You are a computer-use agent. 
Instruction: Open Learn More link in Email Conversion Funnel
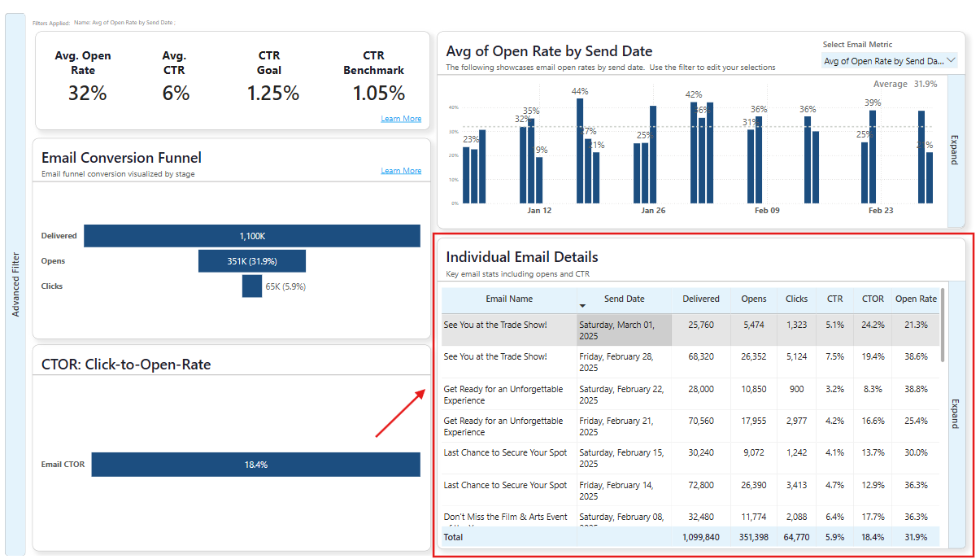click(401, 171)
